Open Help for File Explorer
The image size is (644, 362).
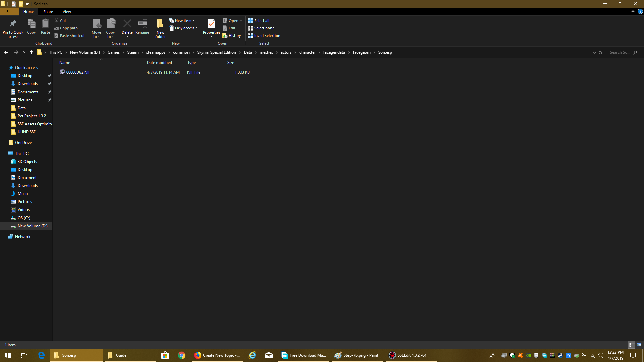coord(640,11)
